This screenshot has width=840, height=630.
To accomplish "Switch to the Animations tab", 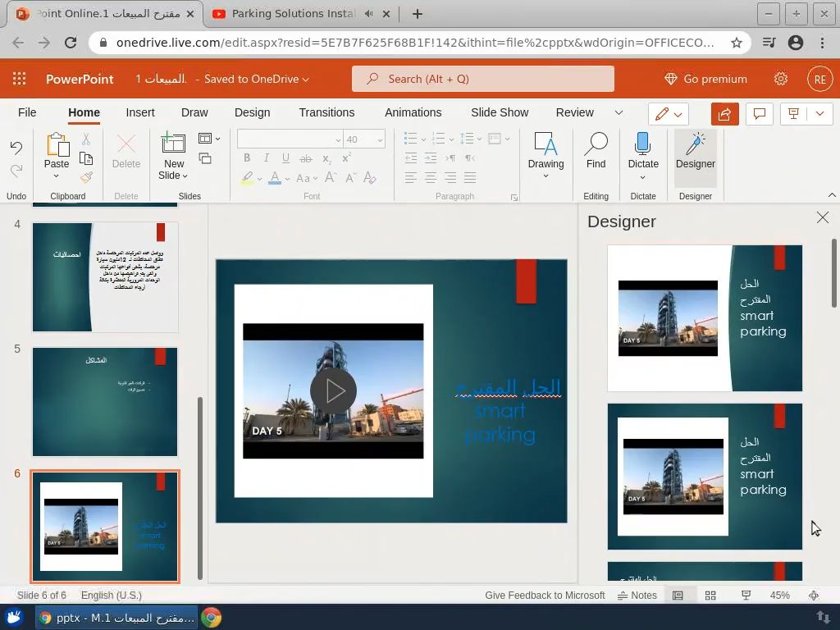I will [413, 112].
